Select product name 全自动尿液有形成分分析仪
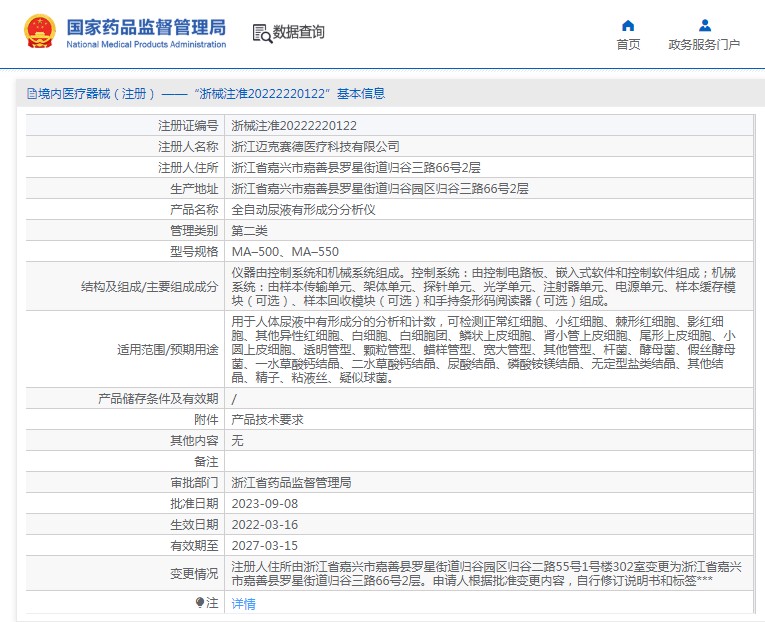 coord(303,210)
